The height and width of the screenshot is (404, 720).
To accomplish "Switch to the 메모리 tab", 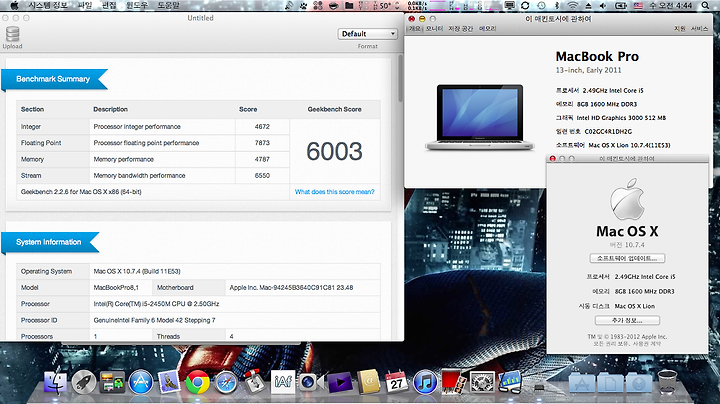I will [488, 28].
